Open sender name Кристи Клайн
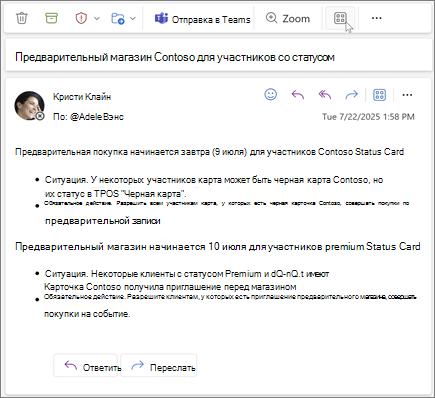435x398 pixels. pos(82,97)
